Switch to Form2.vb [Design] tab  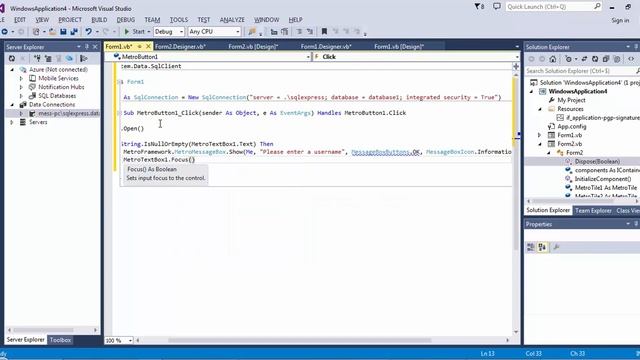253,47
